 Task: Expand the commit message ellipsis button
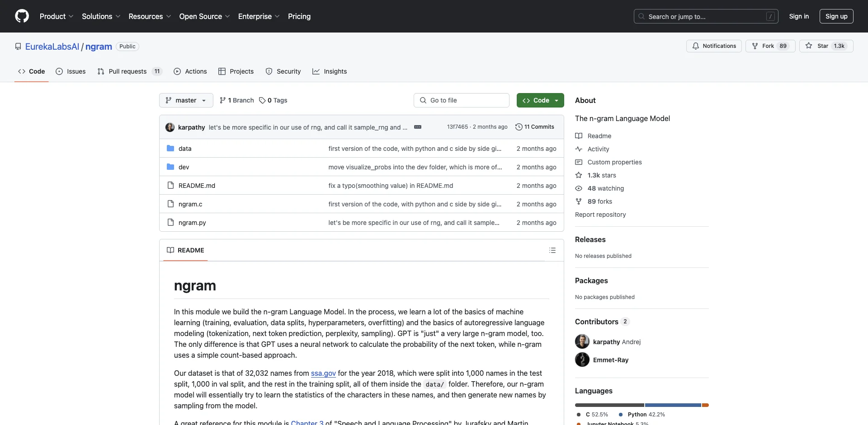(x=418, y=127)
